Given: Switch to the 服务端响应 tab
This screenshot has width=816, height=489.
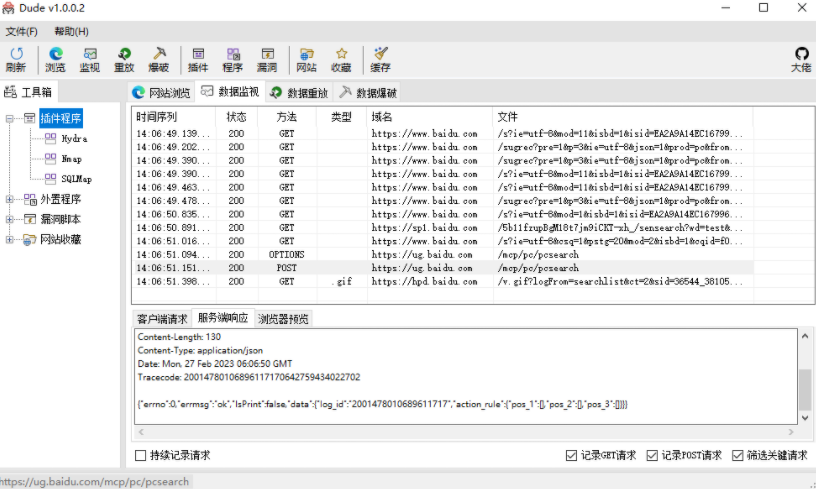Looking at the screenshot, I should (x=223, y=317).
